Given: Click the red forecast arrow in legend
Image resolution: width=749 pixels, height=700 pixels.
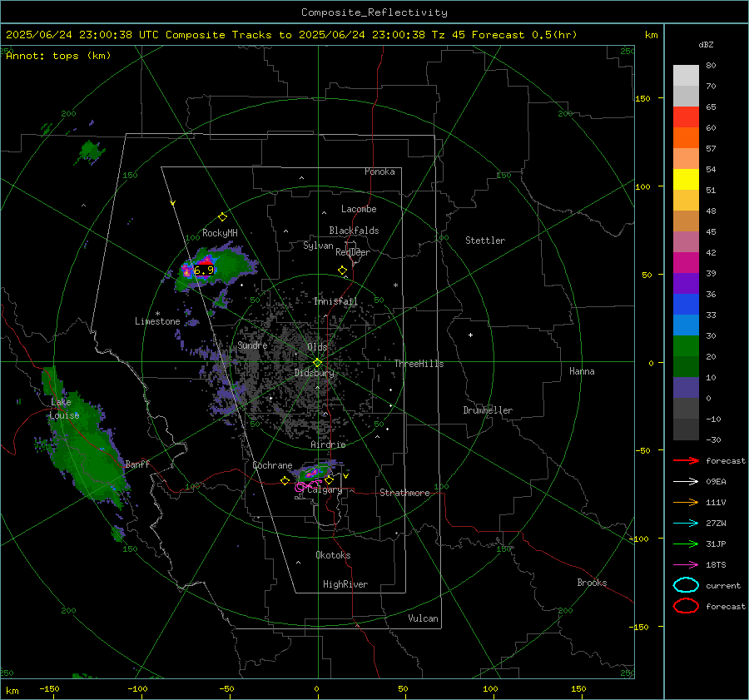Looking at the screenshot, I should click(x=686, y=460).
